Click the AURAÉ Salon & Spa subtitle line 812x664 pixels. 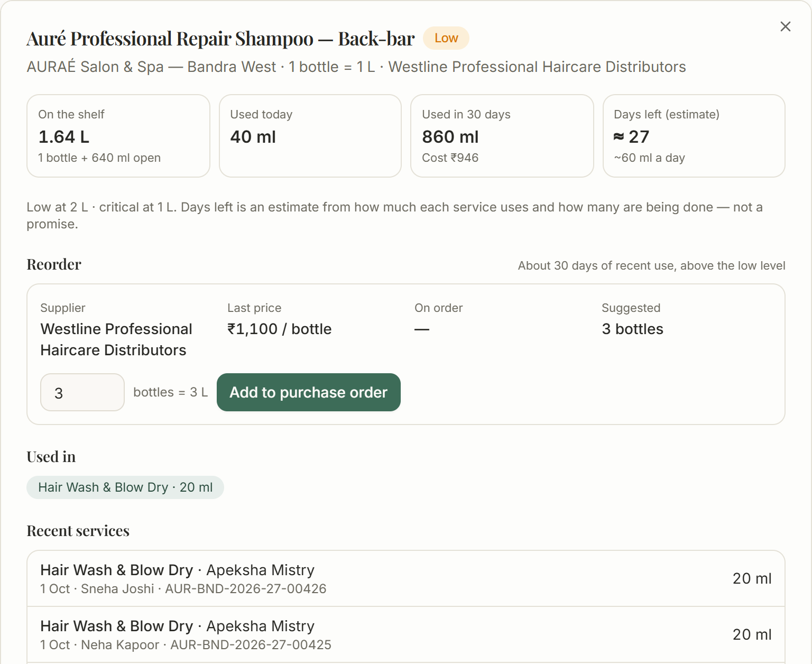[x=356, y=67]
